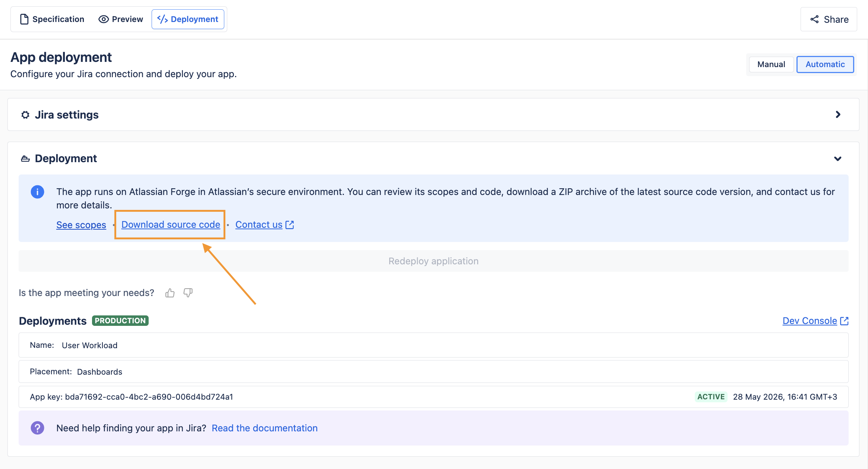This screenshot has width=868, height=469.
Task: Click the Deployment section ship icon
Action: pyautogui.click(x=25, y=159)
